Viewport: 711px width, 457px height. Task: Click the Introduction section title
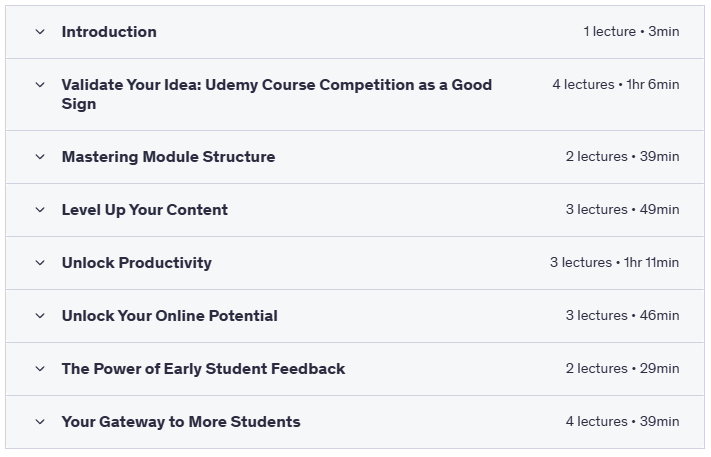click(x=109, y=32)
